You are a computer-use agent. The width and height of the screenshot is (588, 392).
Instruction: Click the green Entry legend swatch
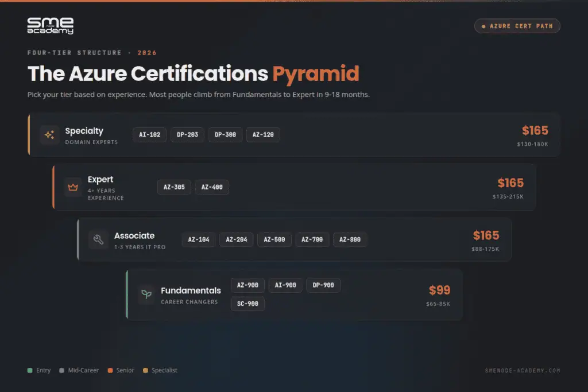click(30, 370)
